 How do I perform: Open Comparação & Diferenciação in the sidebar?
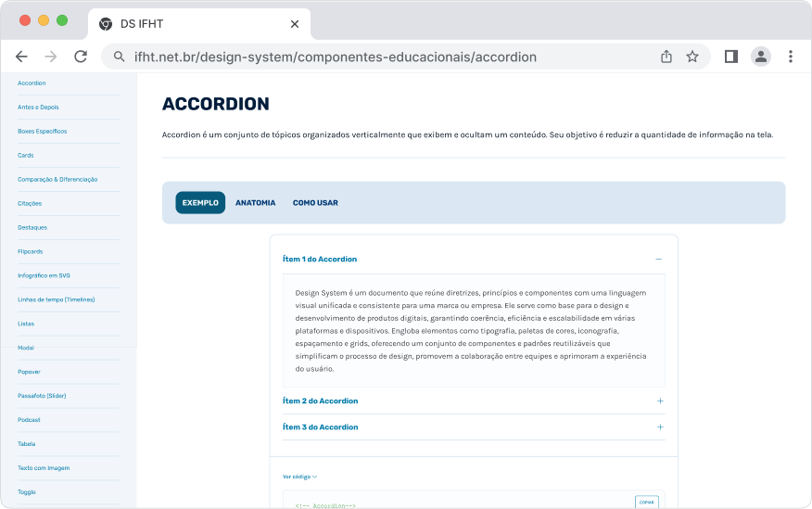[57, 179]
